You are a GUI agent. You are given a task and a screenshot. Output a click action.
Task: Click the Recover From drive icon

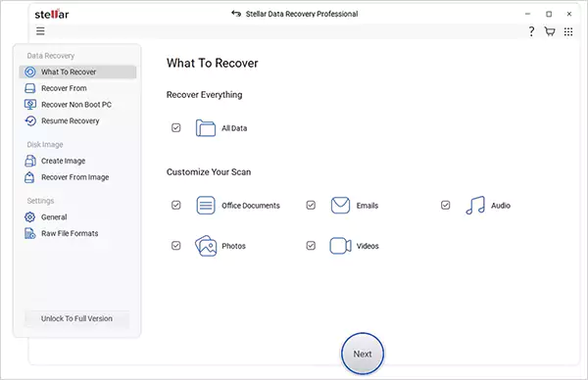pos(30,88)
